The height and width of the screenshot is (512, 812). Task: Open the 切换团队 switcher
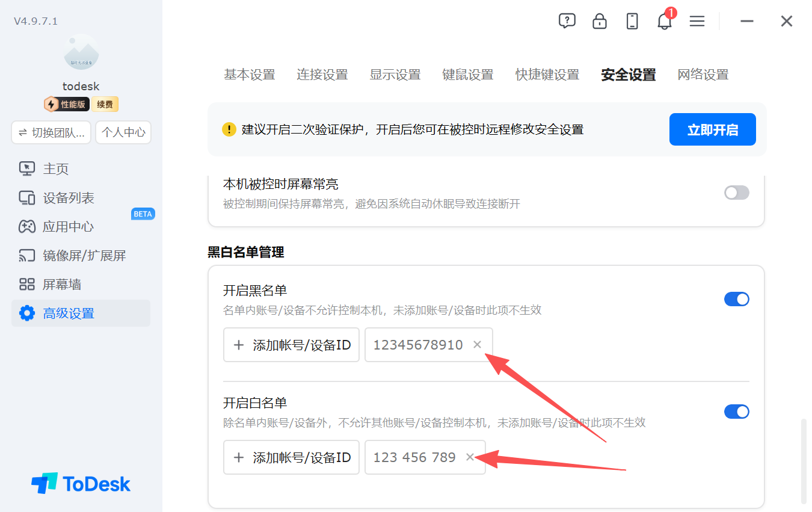pyautogui.click(x=51, y=132)
